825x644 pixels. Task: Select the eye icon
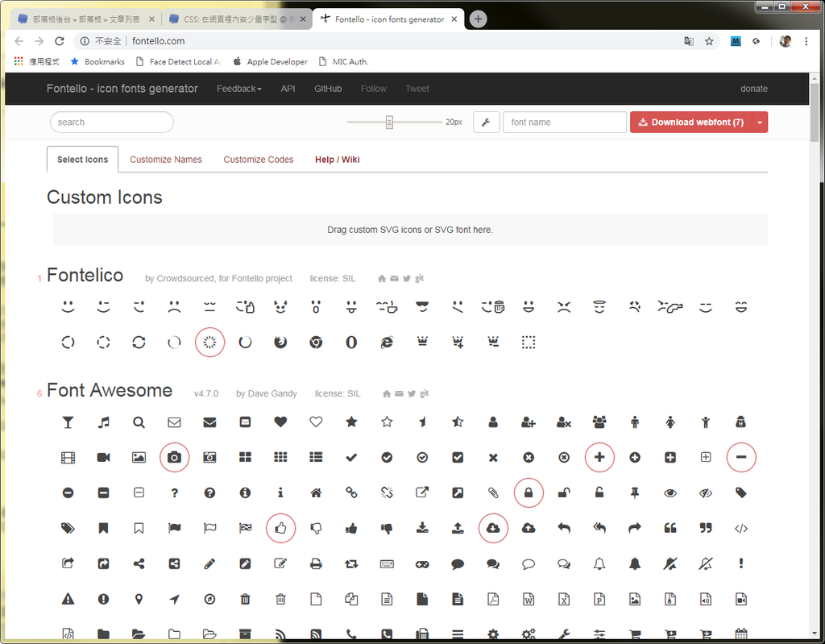click(670, 492)
